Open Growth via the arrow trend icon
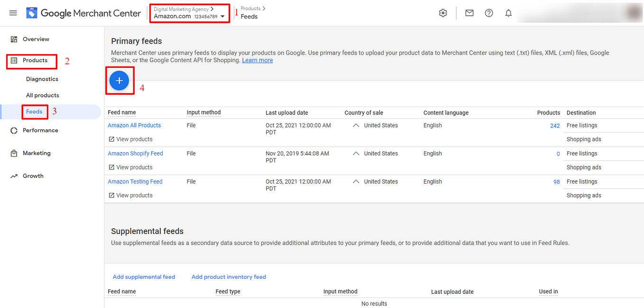Viewport: 644px width, 308px height. point(14,176)
